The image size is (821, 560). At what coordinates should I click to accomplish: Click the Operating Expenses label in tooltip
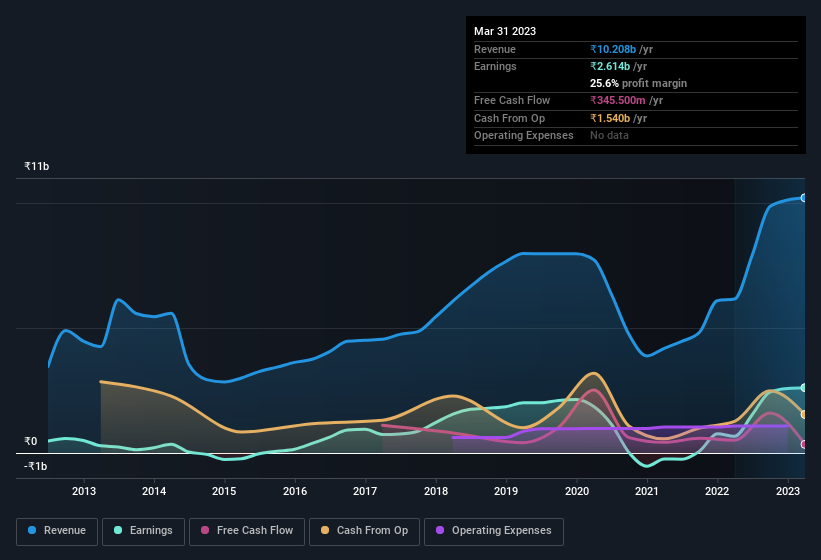click(x=524, y=135)
